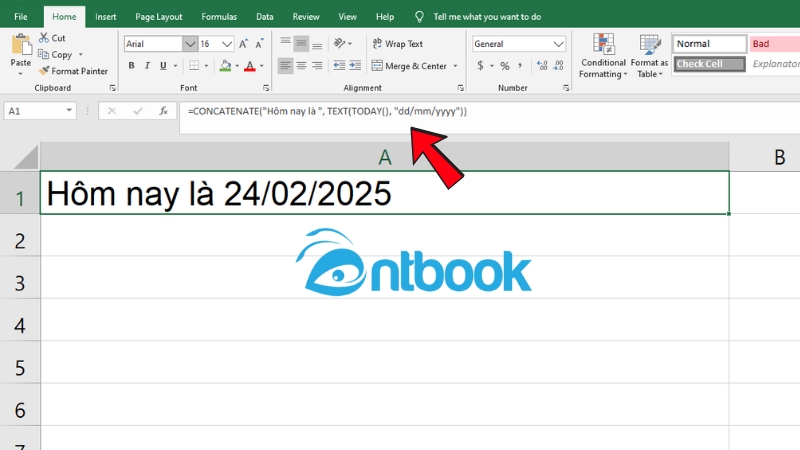Switch to the View tab
This screenshot has height=450, width=800.
(x=347, y=17)
